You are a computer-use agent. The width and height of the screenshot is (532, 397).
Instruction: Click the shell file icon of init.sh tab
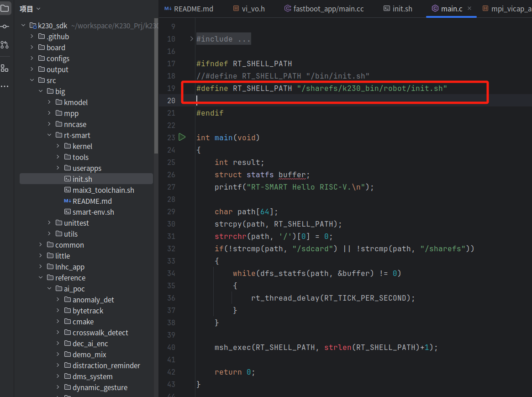387,9
